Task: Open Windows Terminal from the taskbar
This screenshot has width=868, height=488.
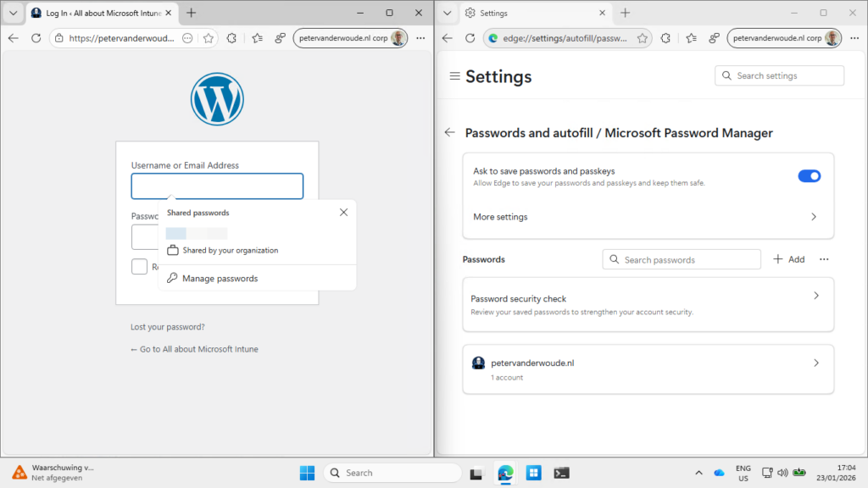Action: pyautogui.click(x=561, y=474)
